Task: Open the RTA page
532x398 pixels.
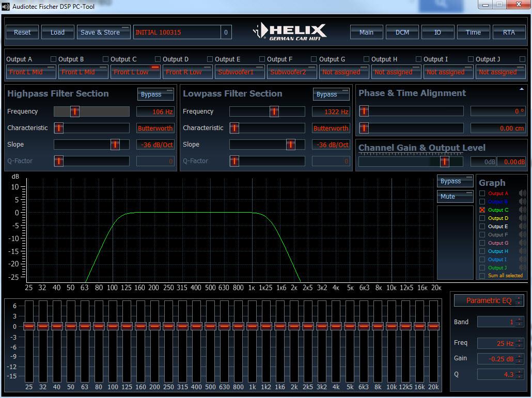Action: (x=509, y=32)
